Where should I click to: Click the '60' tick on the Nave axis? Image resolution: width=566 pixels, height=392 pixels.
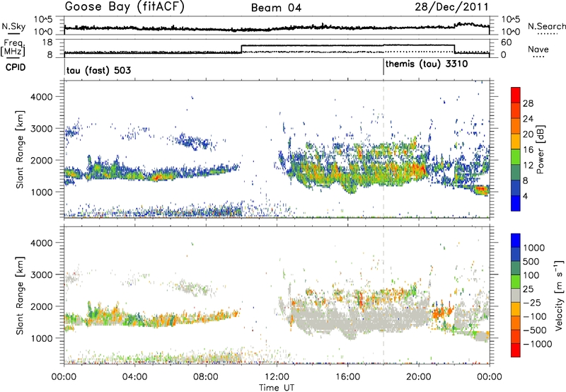507,42
